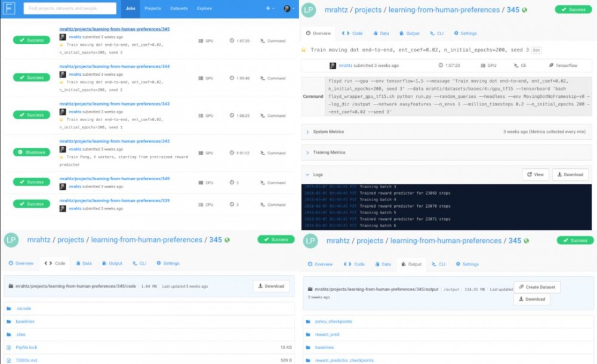Click Command link for job 342 row

point(273,153)
